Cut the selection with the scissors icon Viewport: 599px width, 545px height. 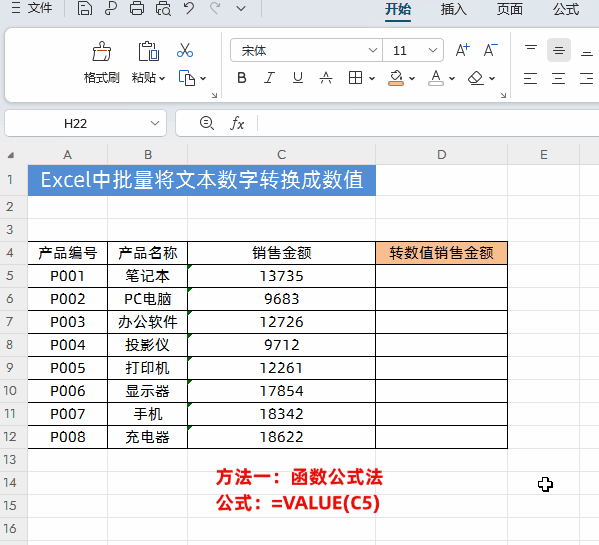pyautogui.click(x=185, y=50)
